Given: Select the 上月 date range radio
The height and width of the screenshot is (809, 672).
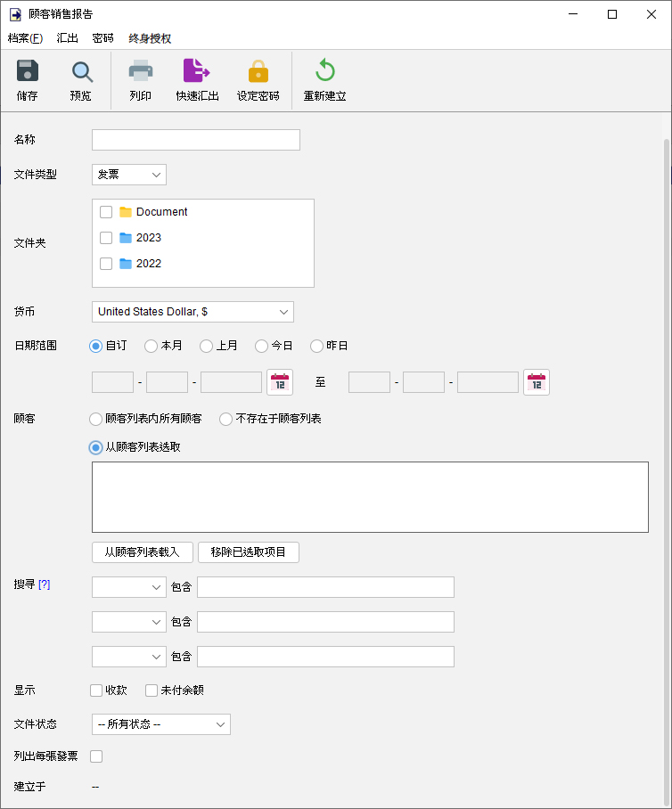Looking at the screenshot, I should pos(206,346).
